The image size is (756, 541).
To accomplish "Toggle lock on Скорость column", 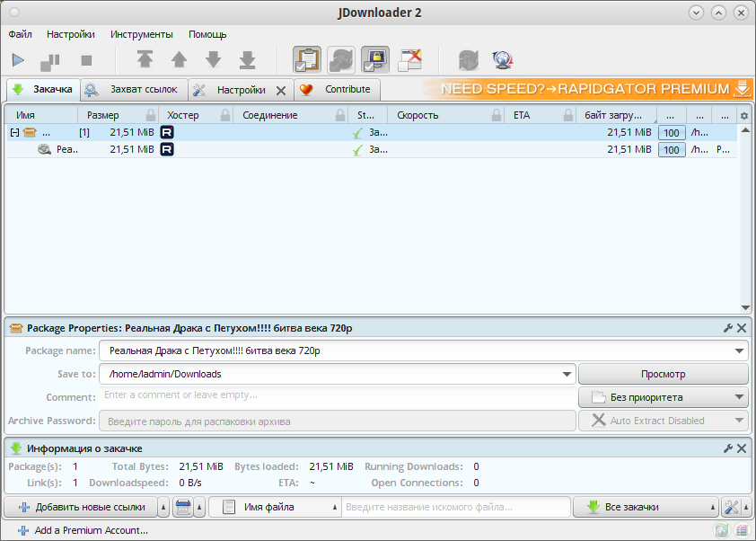I will tap(497, 115).
